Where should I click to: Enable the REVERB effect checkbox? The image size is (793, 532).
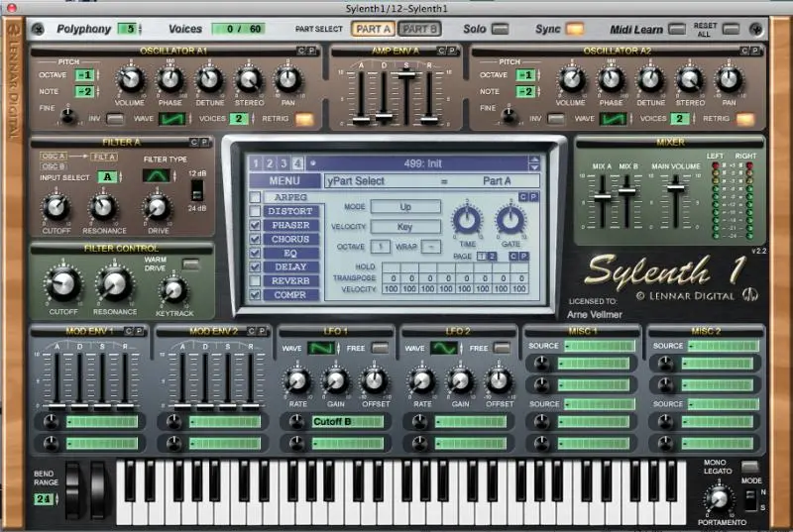(x=255, y=280)
